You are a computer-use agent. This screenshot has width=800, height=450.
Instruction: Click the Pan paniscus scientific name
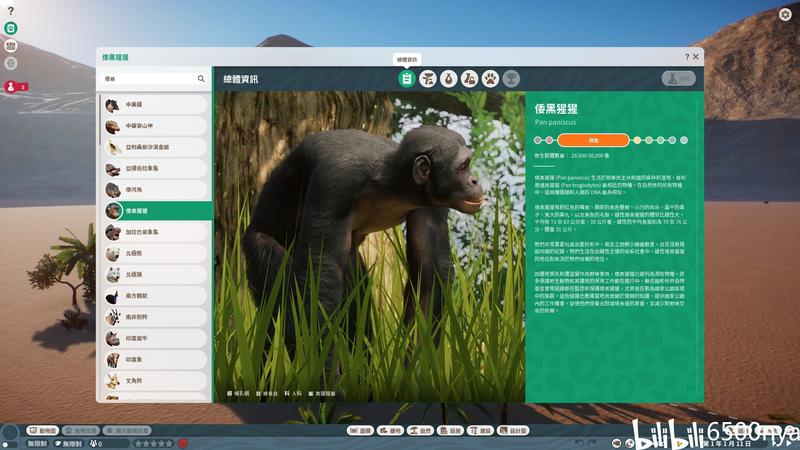tap(556, 122)
